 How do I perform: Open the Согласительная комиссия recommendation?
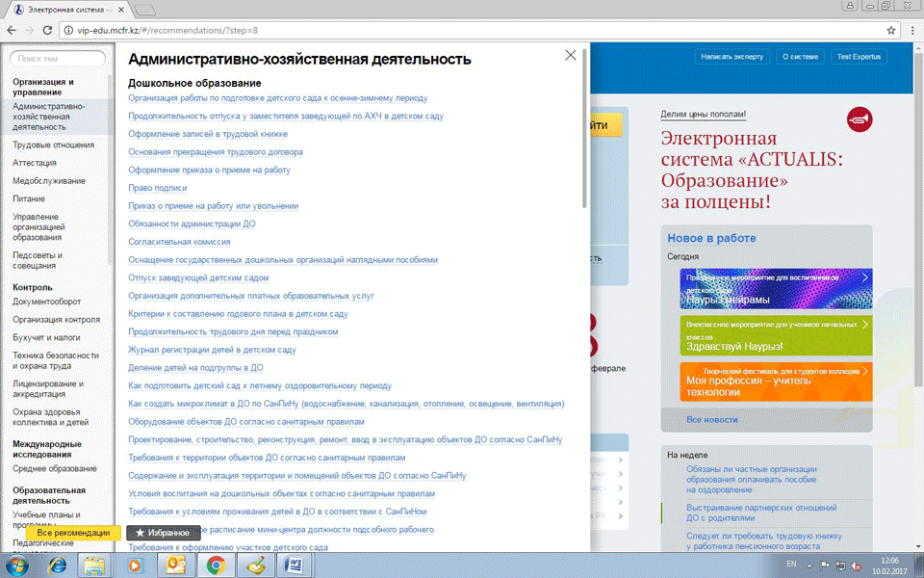179,242
